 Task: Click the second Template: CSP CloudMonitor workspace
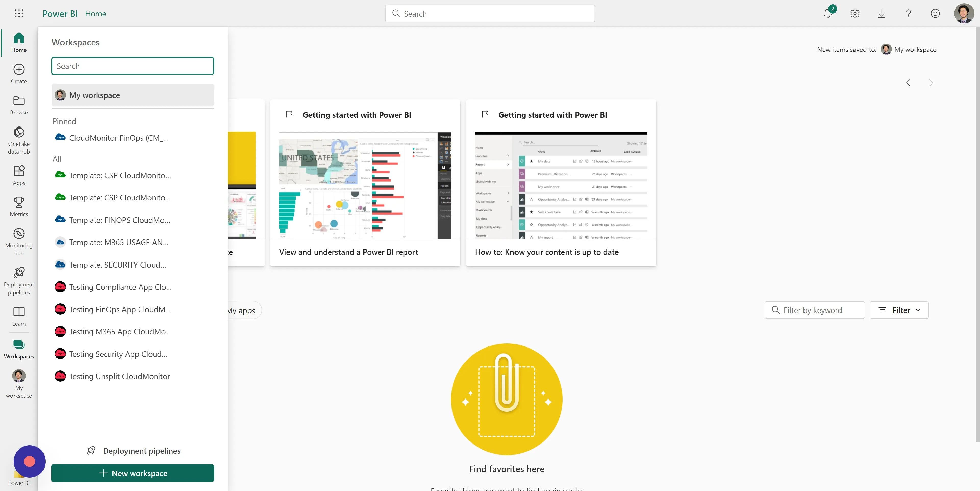[132, 198]
